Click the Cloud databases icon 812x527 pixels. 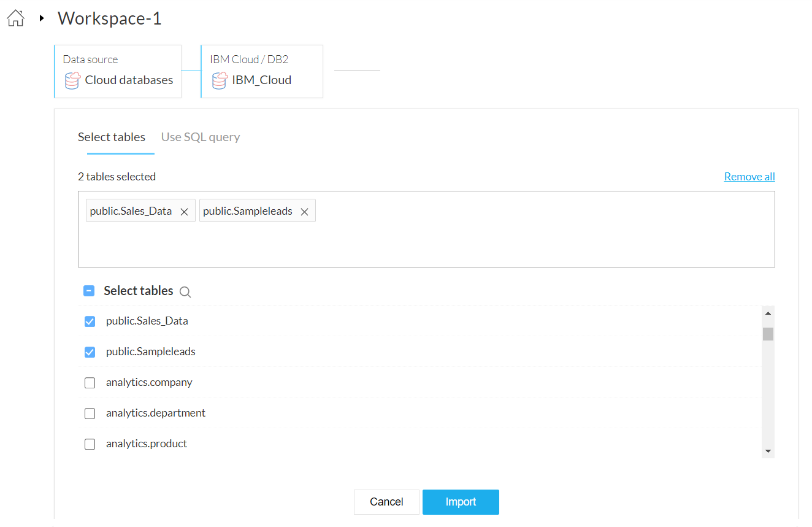pos(72,80)
